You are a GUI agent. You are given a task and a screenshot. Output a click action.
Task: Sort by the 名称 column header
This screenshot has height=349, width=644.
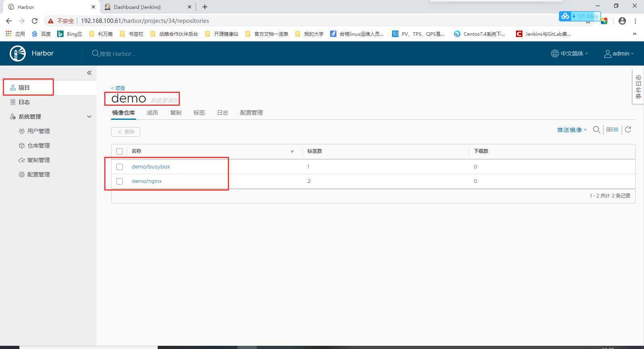(136, 151)
